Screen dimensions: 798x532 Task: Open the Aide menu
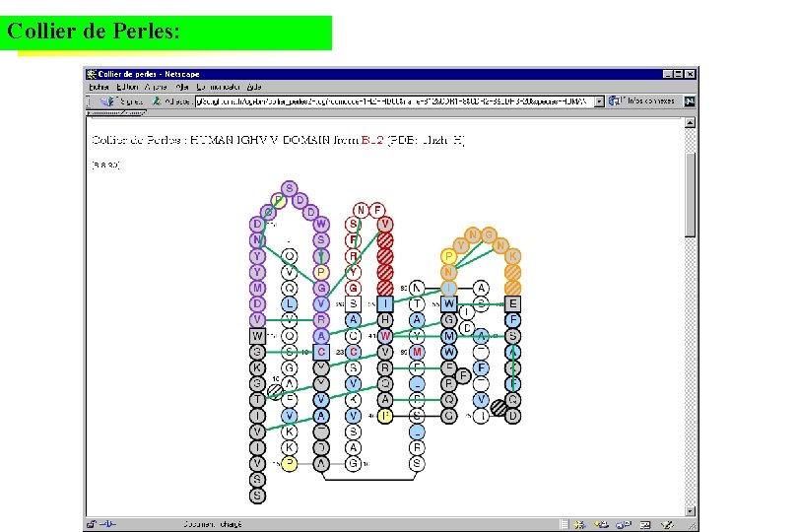tap(254, 87)
